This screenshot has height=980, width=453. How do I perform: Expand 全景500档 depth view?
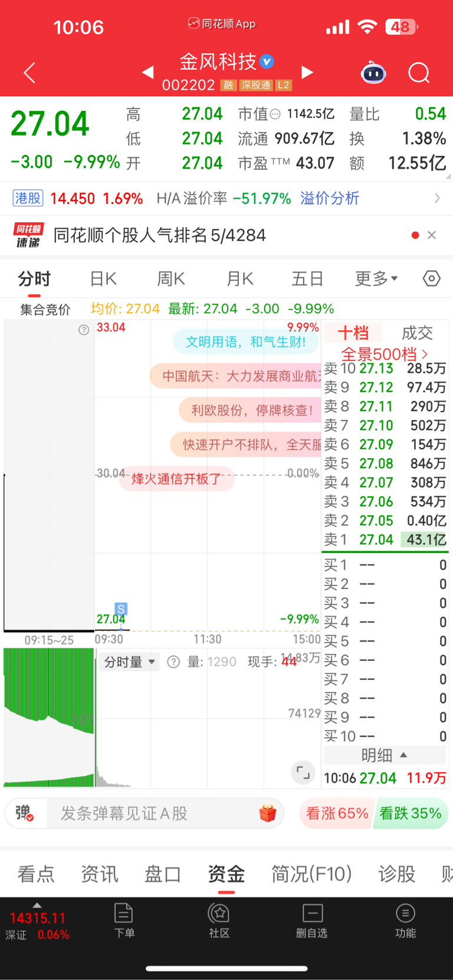tap(385, 354)
